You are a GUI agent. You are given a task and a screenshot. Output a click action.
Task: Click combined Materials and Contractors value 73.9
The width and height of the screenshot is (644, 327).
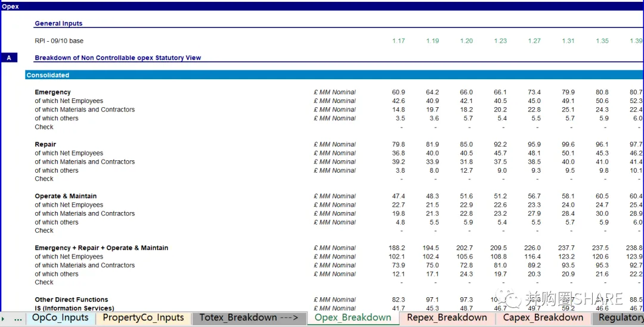398,265
